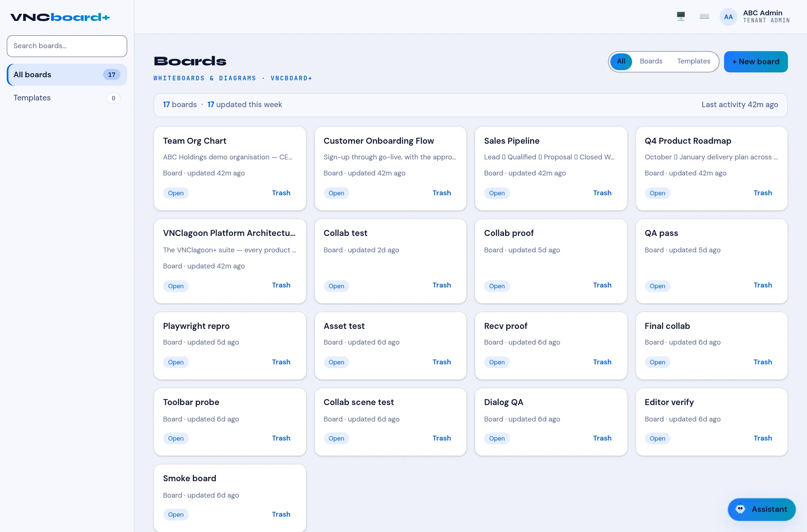Click the ABC Admin user name
807x532 pixels.
point(763,13)
